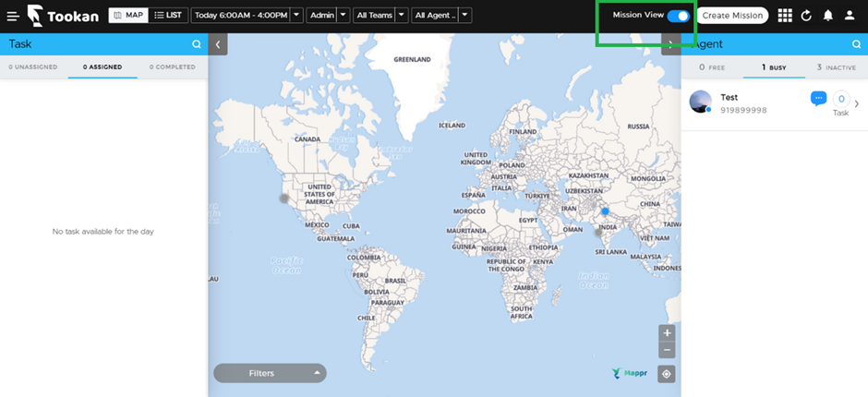Click the Tookan logo
Viewport: 868px width, 397px height.
(63, 16)
